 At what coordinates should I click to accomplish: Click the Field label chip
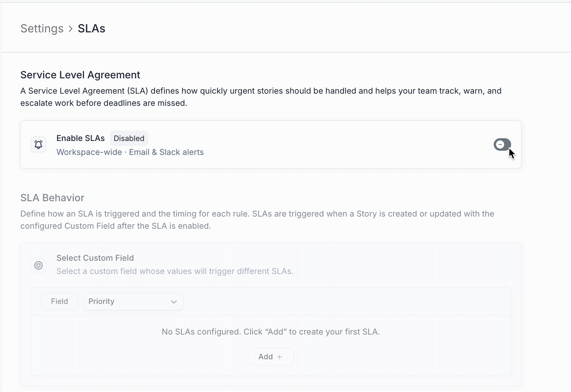click(59, 301)
